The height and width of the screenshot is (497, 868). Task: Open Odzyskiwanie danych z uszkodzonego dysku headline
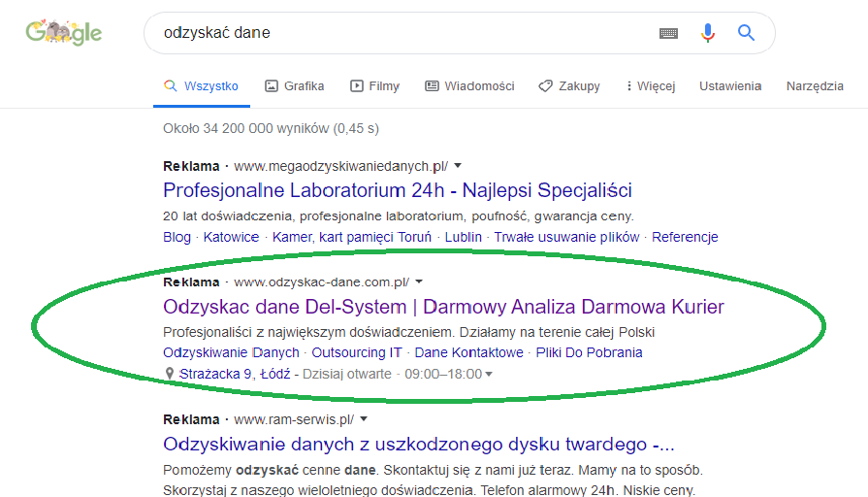[419, 445]
